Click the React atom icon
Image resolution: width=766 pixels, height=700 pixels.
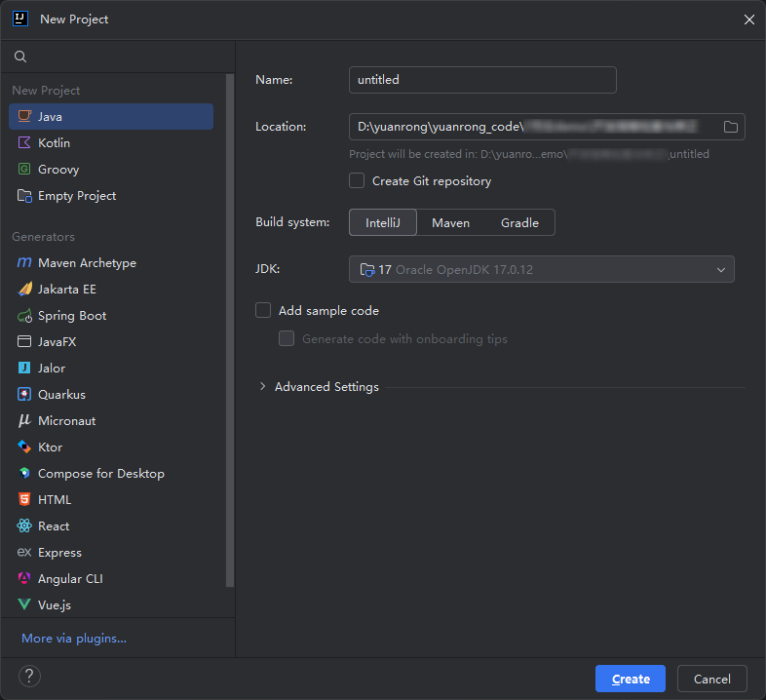(24, 526)
